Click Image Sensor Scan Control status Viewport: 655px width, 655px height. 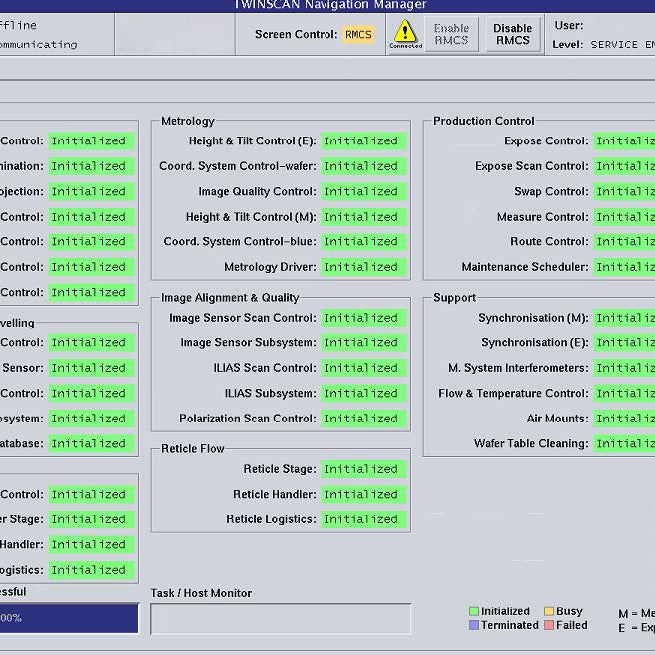pos(363,318)
